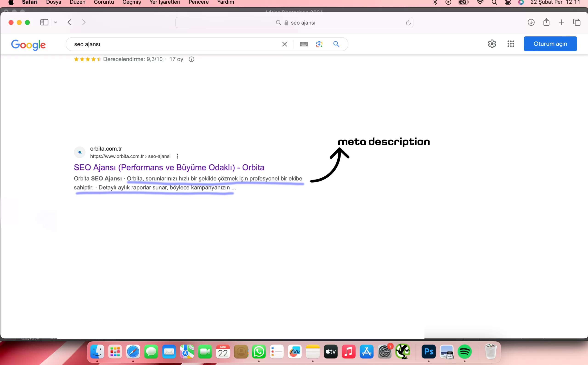Open the Trash in the Dock
Image resolution: width=588 pixels, height=365 pixels.
491,351
